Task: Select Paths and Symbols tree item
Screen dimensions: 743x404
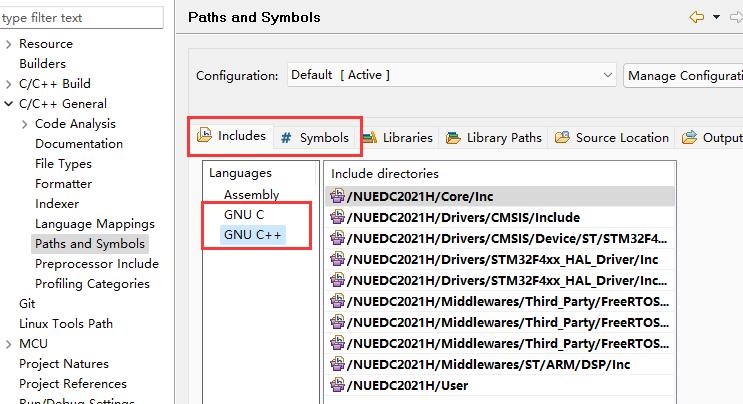Action: pyautogui.click(x=90, y=244)
